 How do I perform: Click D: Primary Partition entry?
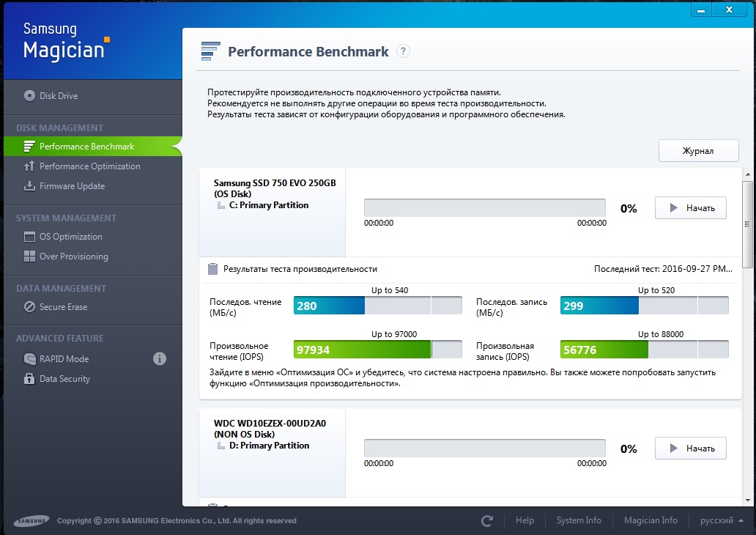tap(269, 446)
